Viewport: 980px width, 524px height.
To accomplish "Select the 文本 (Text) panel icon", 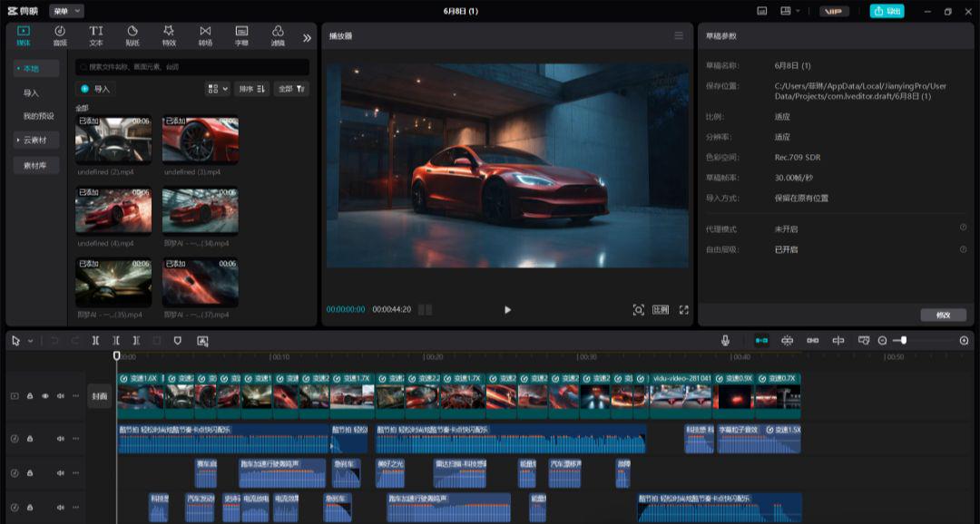I will [x=98, y=34].
